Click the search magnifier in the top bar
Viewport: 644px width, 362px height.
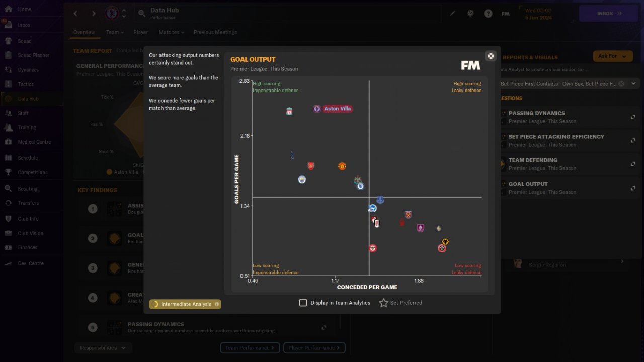tap(141, 13)
